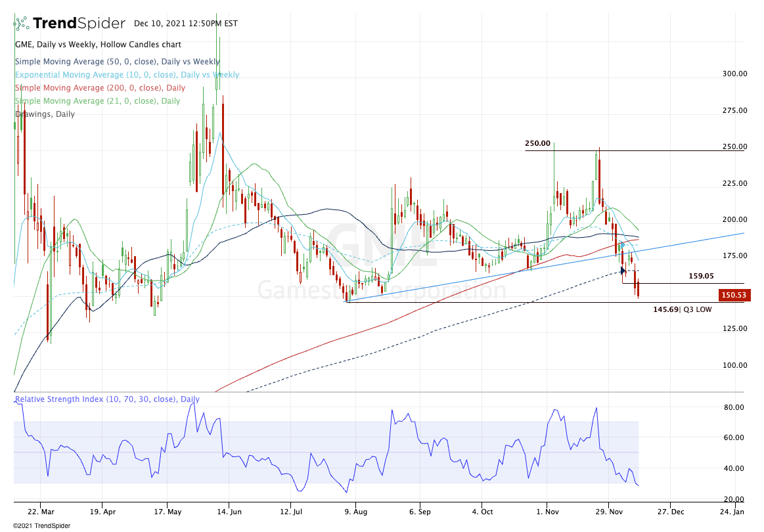Select the Exponential Moving Average 10 legend entry
Image resolution: width=764 pixels, height=532 pixels.
[127, 74]
